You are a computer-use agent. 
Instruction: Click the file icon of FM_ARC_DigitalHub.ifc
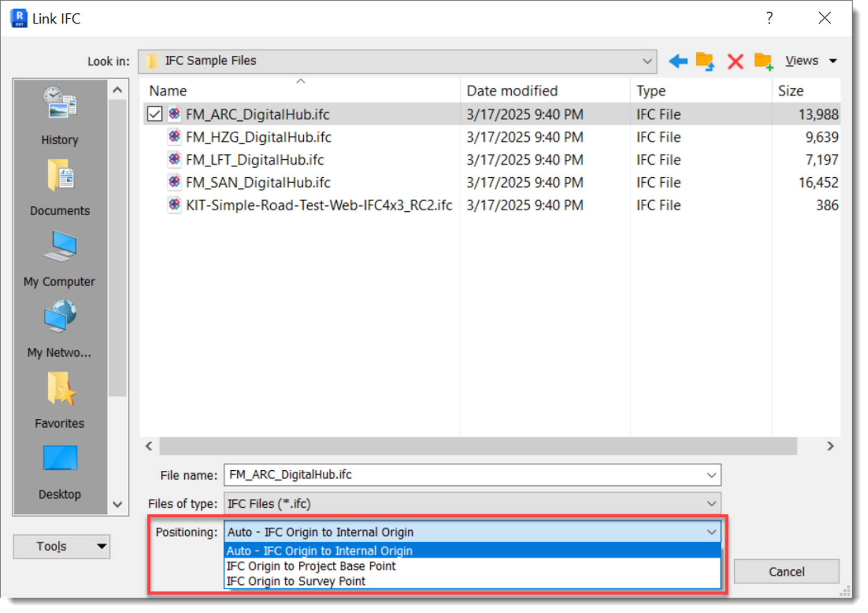click(x=174, y=114)
